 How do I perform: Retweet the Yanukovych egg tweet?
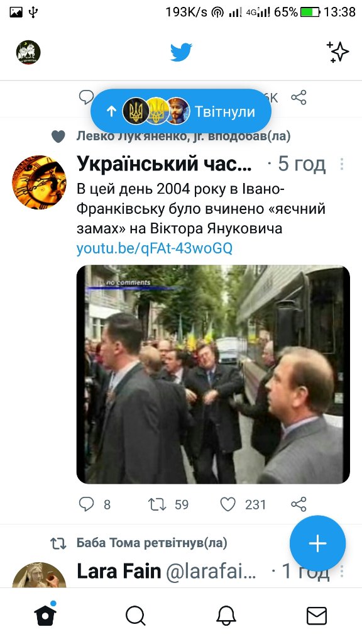click(156, 504)
